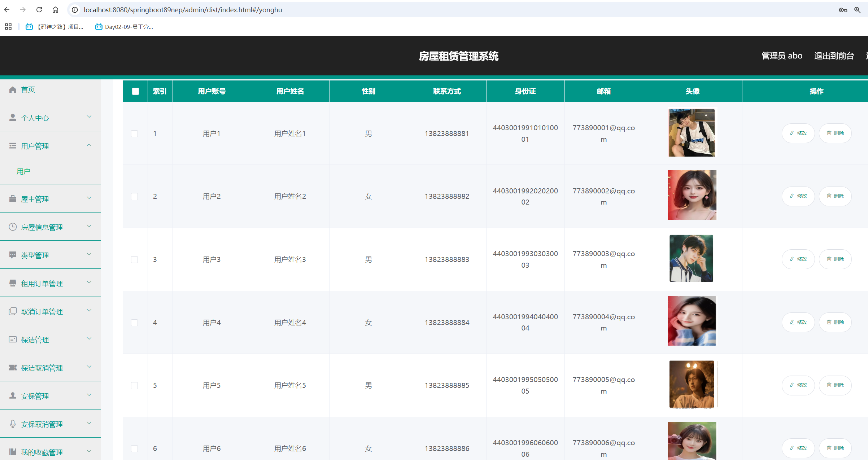Viewport: 868px width, 460px height.
Task: Click 退出到前台 link in header
Action: click(834, 56)
